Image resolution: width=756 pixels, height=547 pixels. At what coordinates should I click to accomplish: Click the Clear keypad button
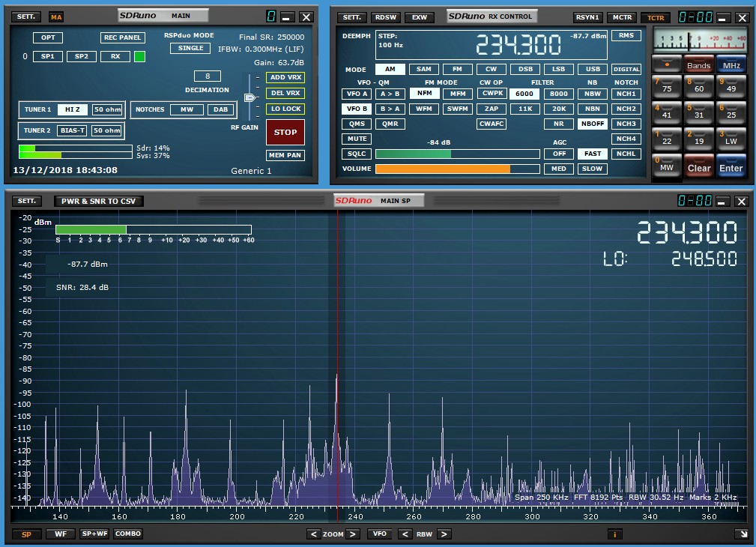pos(698,166)
